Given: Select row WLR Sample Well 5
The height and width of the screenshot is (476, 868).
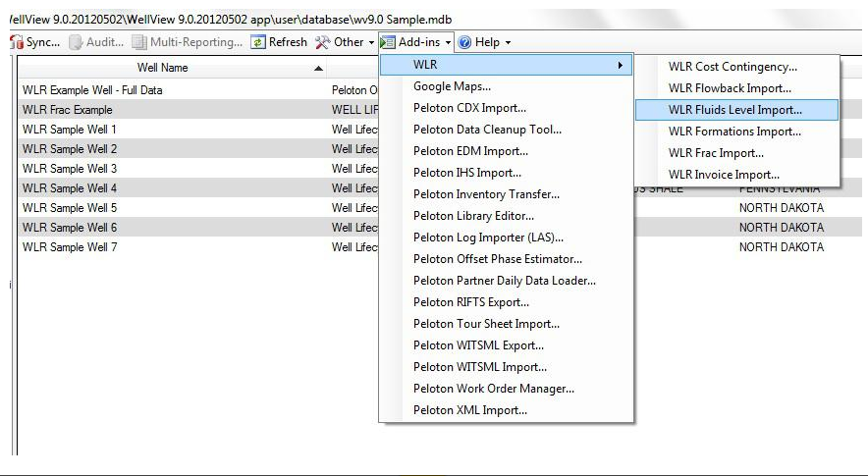Looking at the screenshot, I should 198,207.
